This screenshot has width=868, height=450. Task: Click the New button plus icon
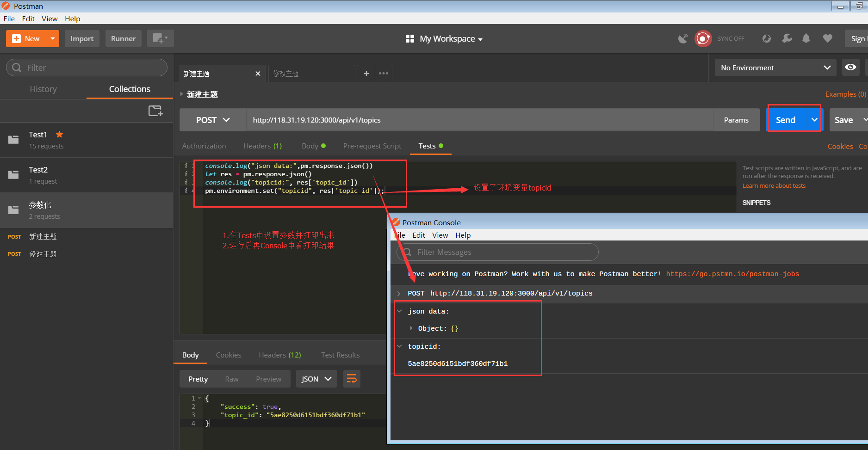16,39
